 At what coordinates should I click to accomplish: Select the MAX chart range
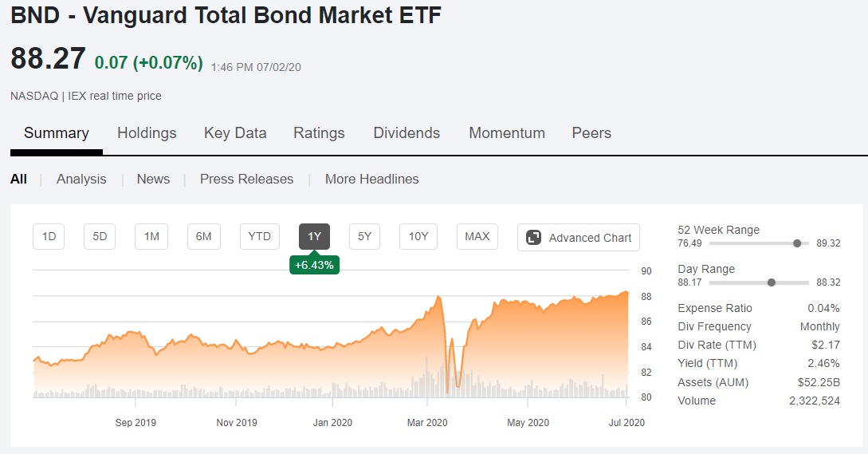(477, 237)
